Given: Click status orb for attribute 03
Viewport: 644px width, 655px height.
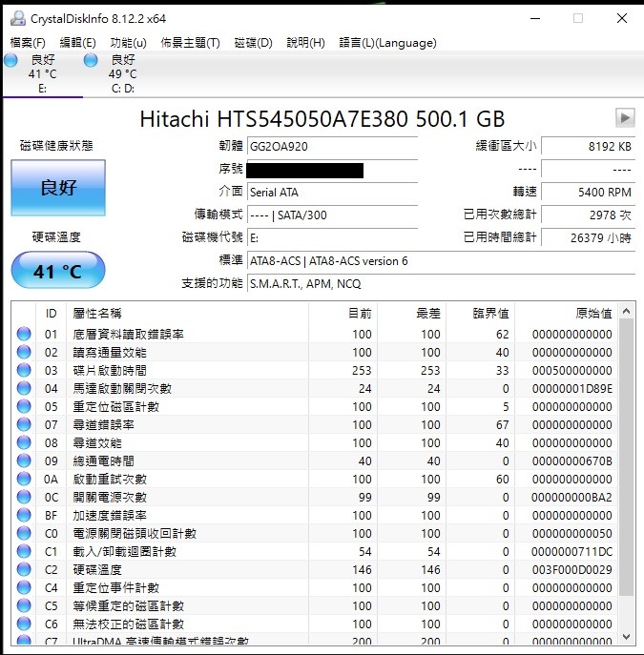Looking at the screenshot, I should pos(24,370).
